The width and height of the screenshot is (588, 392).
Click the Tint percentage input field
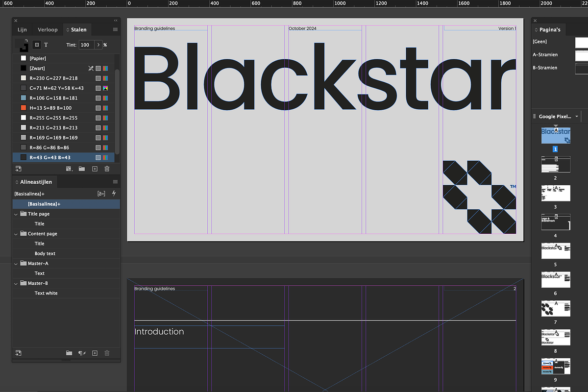[86, 45]
